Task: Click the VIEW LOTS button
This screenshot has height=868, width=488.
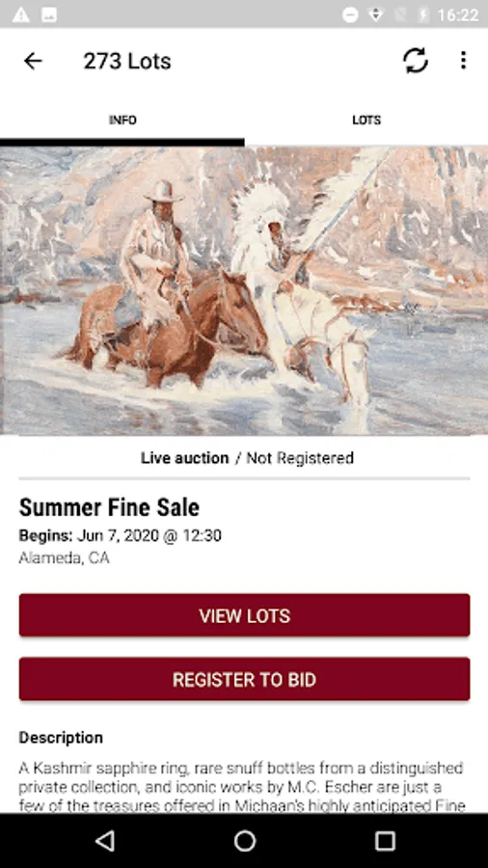Action: [x=245, y=615]
